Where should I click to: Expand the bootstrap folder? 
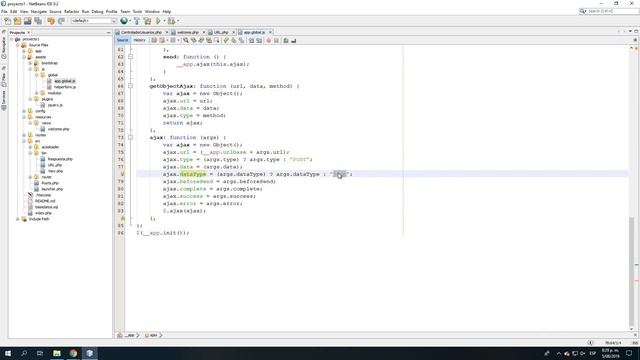point(30,63)
